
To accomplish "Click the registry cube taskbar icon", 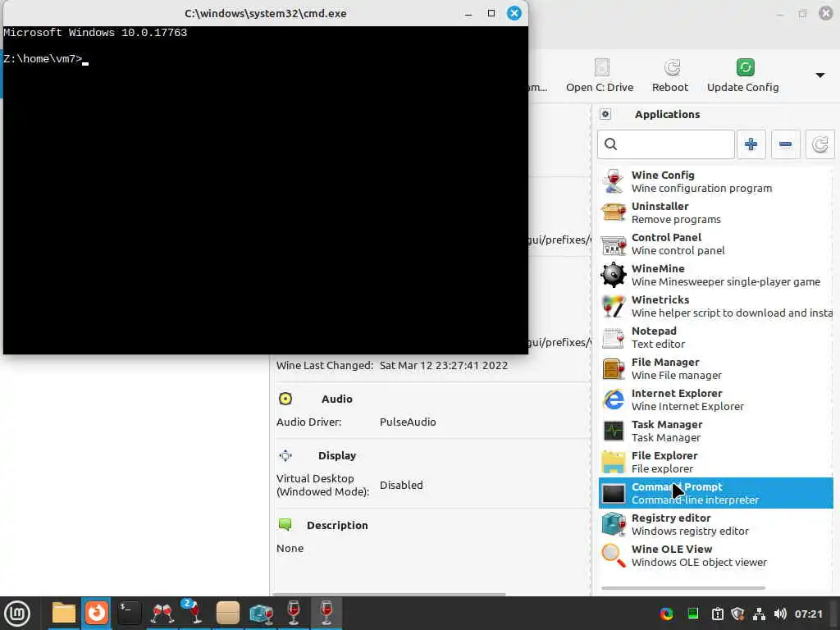I will point(261,613).
